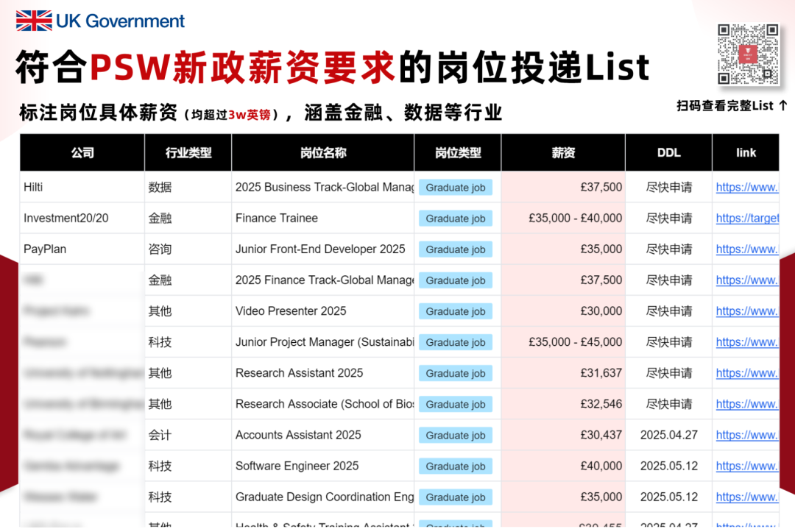
Task: Open link for Junior Project Manager row
Action: pyautogui.click(x=747, y=342)
